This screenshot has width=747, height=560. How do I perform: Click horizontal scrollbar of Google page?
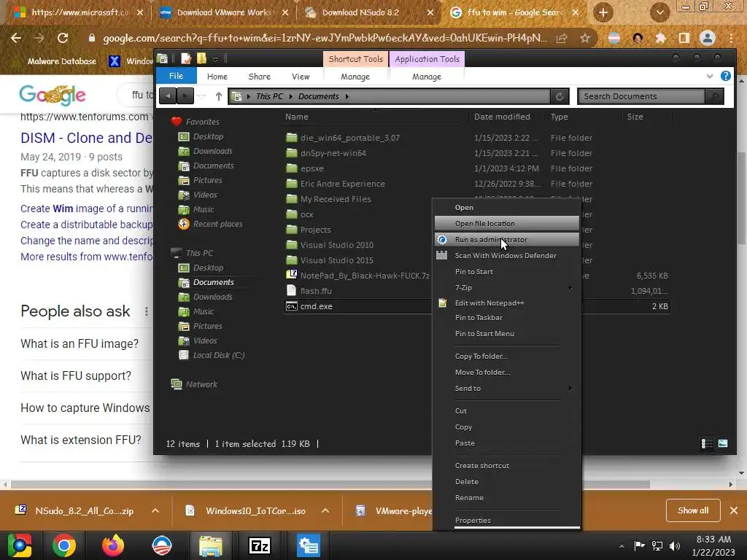click(330, 484)
